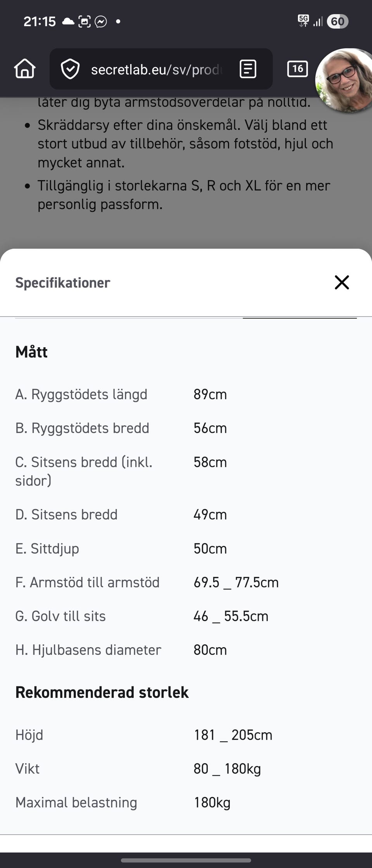Tap the Mått section heading
Image resolution: width=372 pixels, height=868 pixels.
(31, 352)
